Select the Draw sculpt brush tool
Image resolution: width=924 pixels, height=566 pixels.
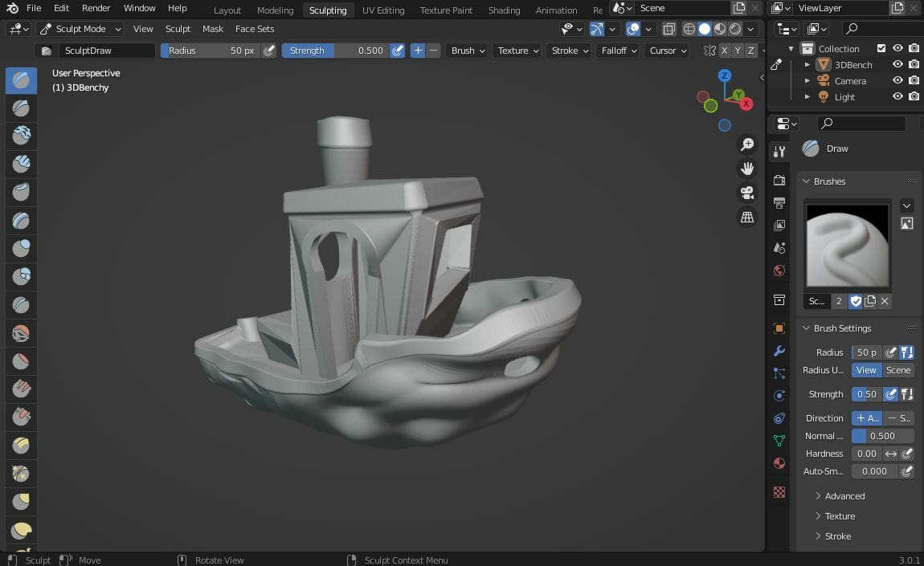pyautogui.click(x=22, y=80)
